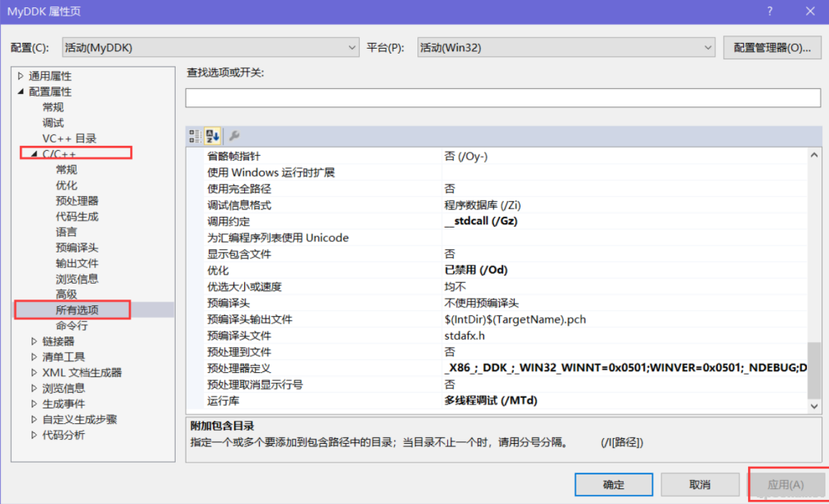Image resolution: width=829 pixels, height=504 pixels.
Task: Expand the 生成事件 tree node
Action: [x=35, y=403]
